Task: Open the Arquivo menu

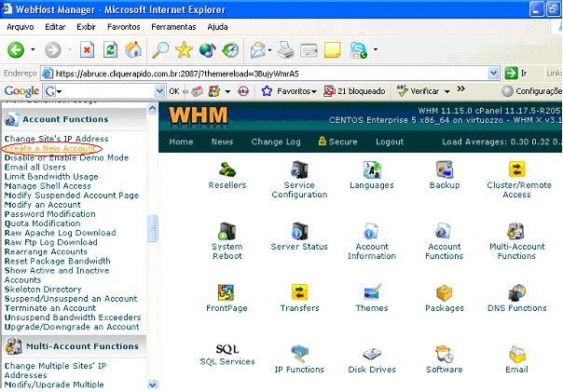Action: click(21, 27)
